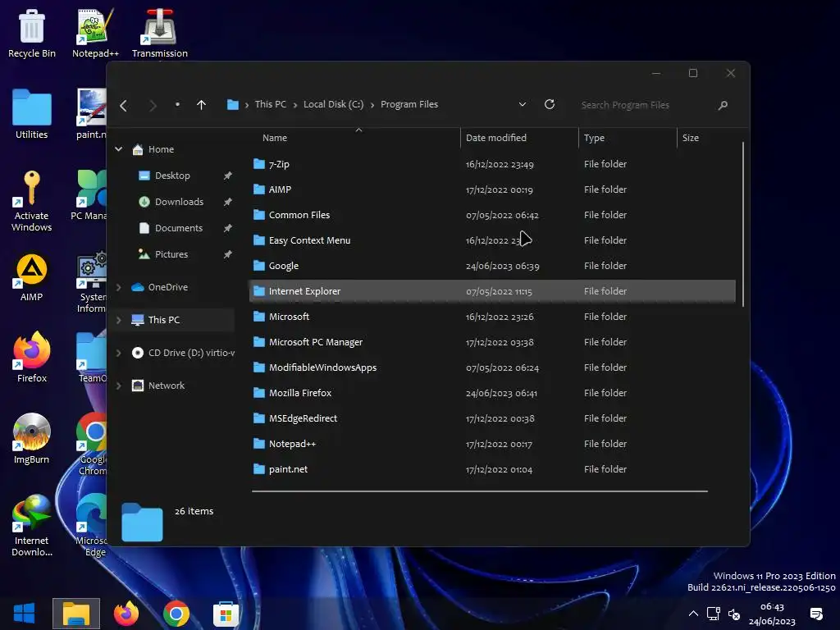Open the Recycle Bin desktop icon

coord(32,33)
